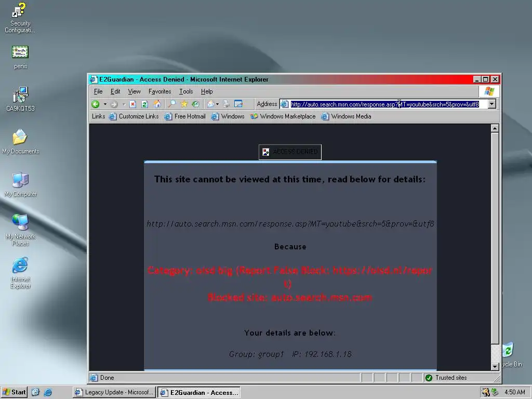Click the Windows flag throbber logo

point(489,91)
